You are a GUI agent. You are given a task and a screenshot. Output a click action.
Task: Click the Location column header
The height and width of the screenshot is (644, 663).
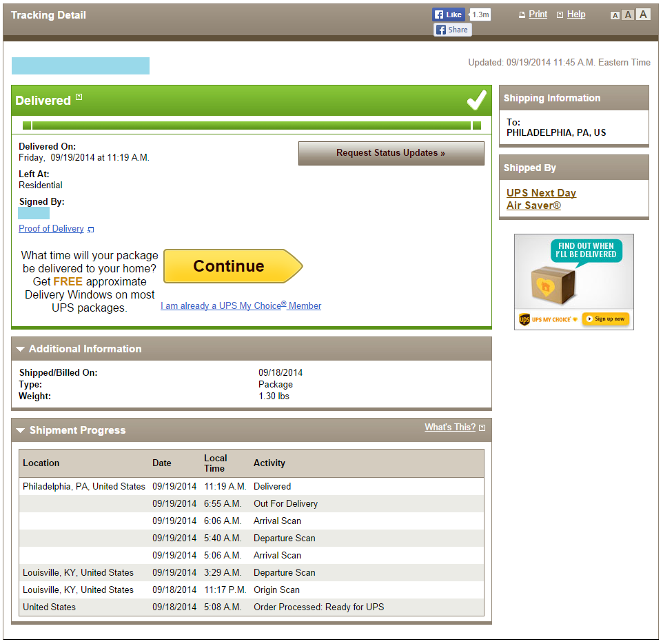coord(41,463)
